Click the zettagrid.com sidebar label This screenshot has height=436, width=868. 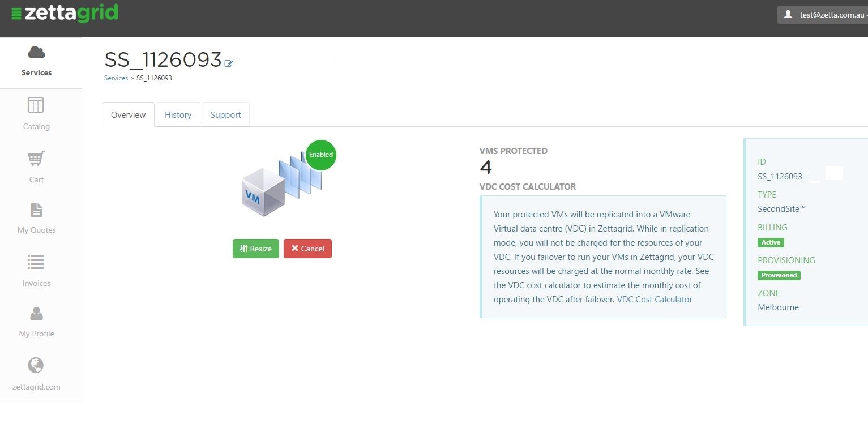36,387
